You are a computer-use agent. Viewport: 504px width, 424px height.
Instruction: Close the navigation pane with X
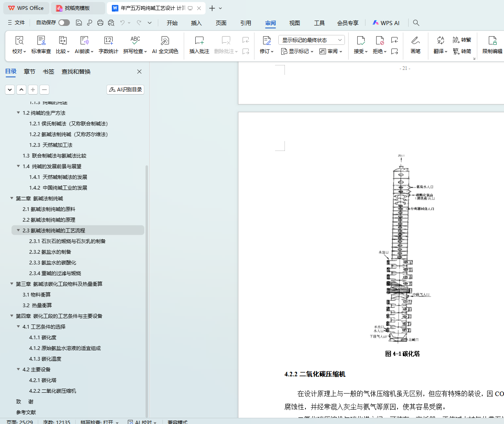click(139, 72)
